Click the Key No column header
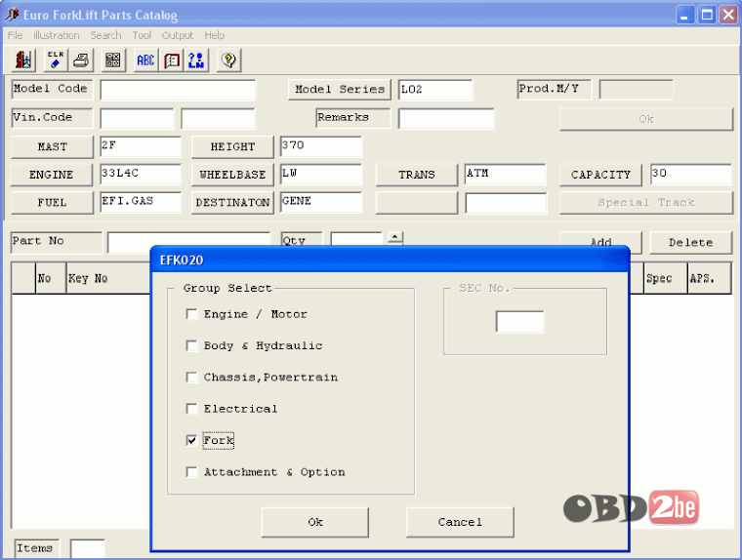 108,279
